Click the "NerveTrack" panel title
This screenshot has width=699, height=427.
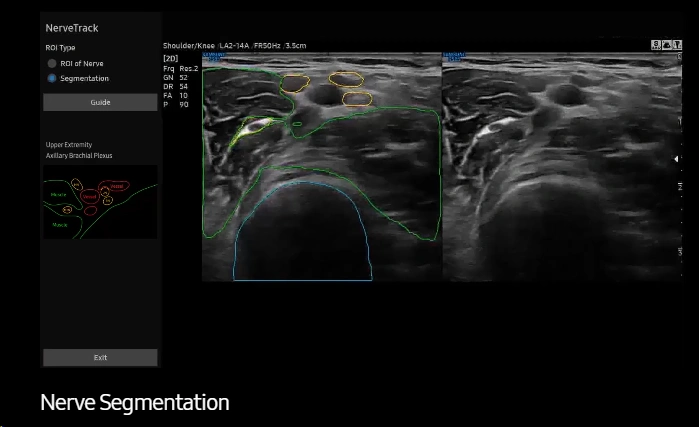(72, 28)
